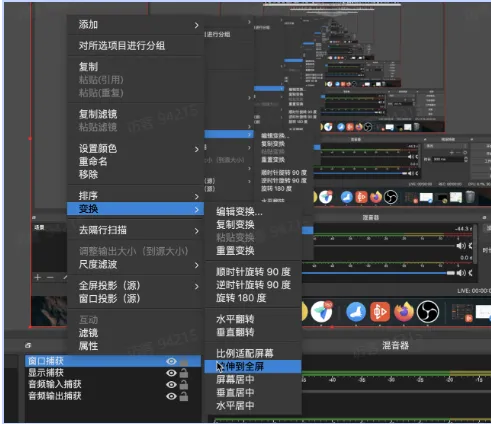Choose 垂直居中 in transform submenu
This screenshot has height=424, width=491.
(x=235, y=393)
